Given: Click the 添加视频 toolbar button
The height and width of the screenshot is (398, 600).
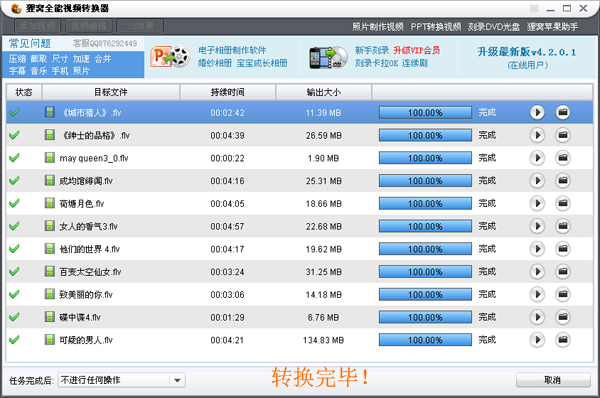Looking at the screenshot, I should point(38,26).
